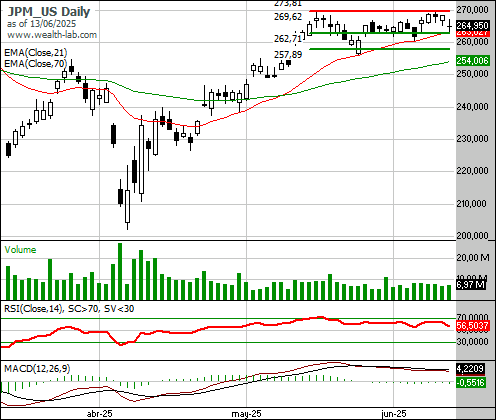This screenshot has height=420, width=496.
Task: Click the 270,000 price axis label
Action: [472, 10]
